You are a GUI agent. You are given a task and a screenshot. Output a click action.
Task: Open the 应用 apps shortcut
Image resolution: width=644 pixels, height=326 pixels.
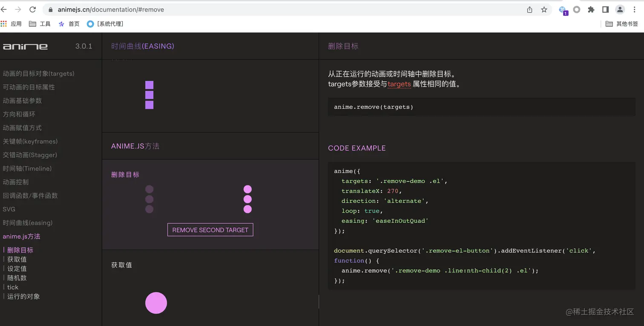tap(11, 24)
